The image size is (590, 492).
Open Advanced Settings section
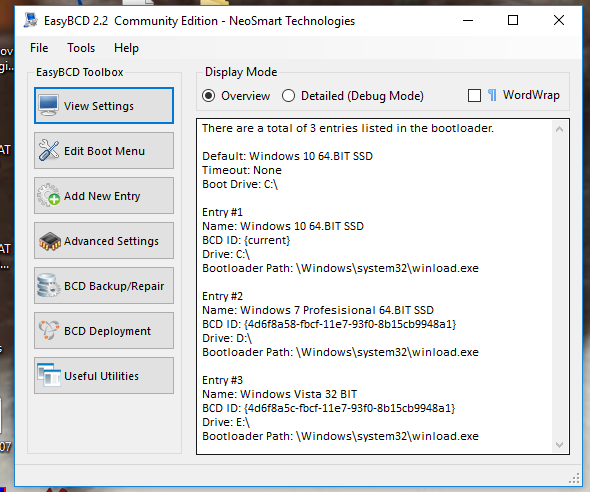(x=104, y=241)
